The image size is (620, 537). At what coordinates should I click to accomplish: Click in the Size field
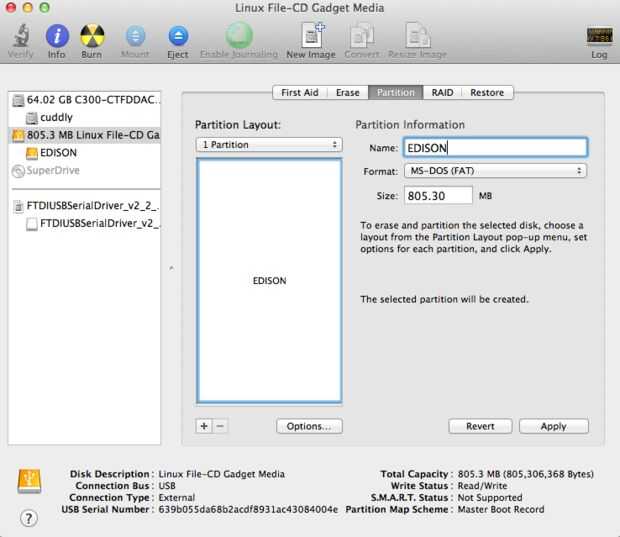click(438, 196)
